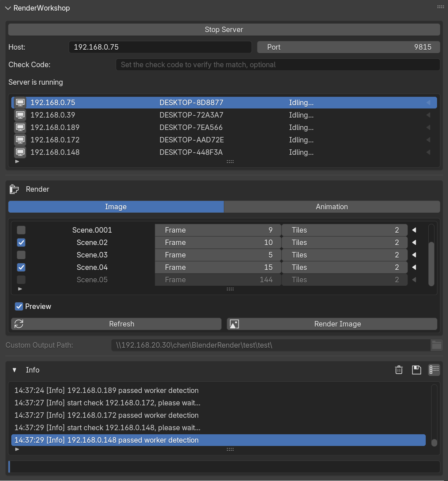Open the folder browser for Custom Output Path
This screenshot has height=481, width=448.
[437, 345]
